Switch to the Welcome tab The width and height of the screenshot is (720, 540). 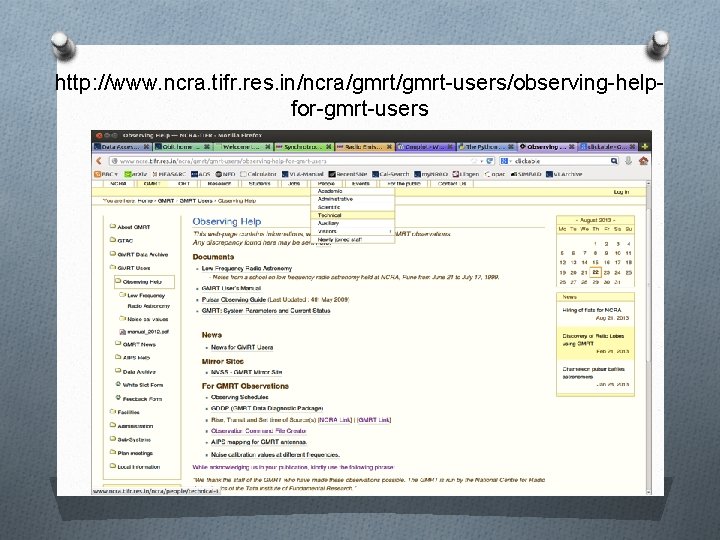[x=243, y=147]
